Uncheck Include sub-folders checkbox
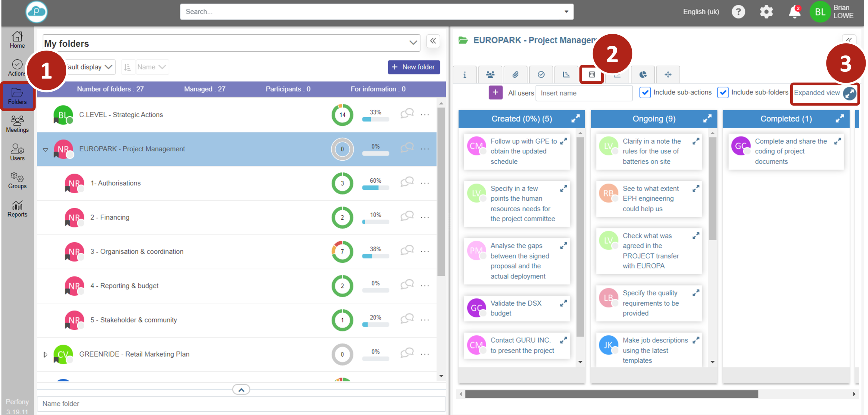 point(722,93)
